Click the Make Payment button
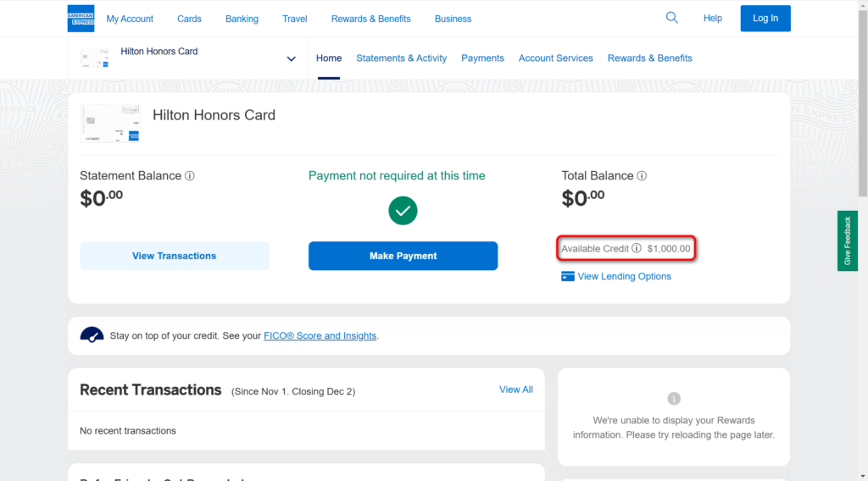 [403, 256]
